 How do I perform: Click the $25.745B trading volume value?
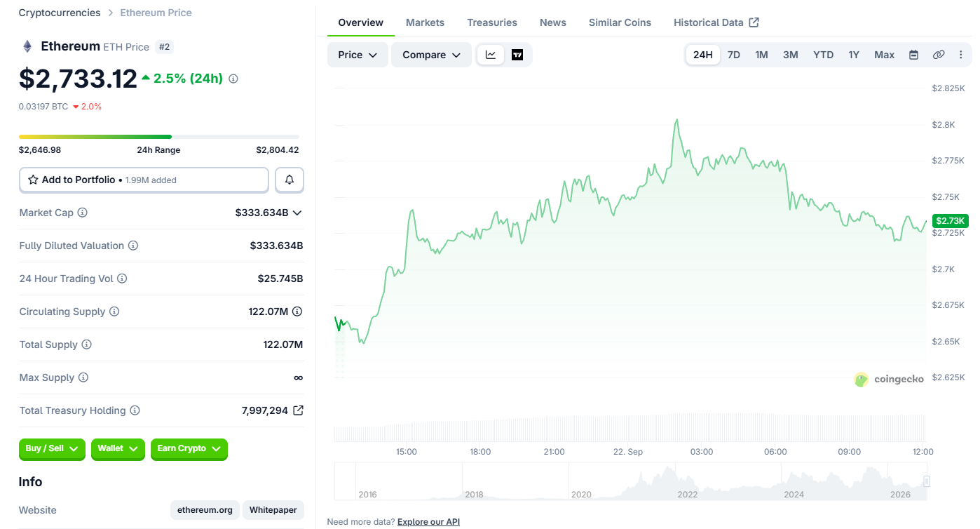click(280, 279)
